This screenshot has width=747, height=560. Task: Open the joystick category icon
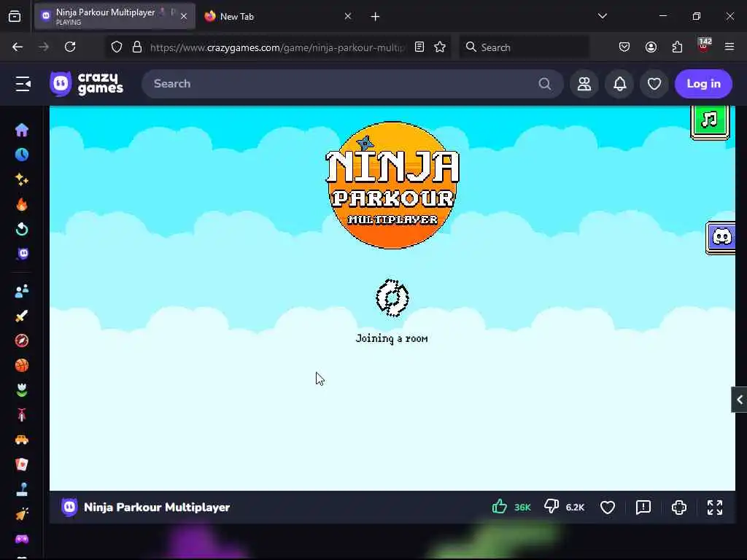[x=22, y=489]
